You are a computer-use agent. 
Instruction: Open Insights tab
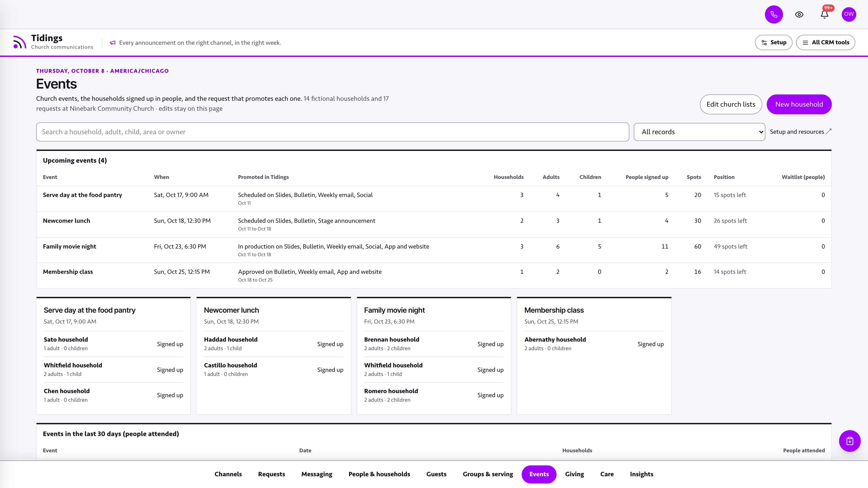tap(641, 474)
